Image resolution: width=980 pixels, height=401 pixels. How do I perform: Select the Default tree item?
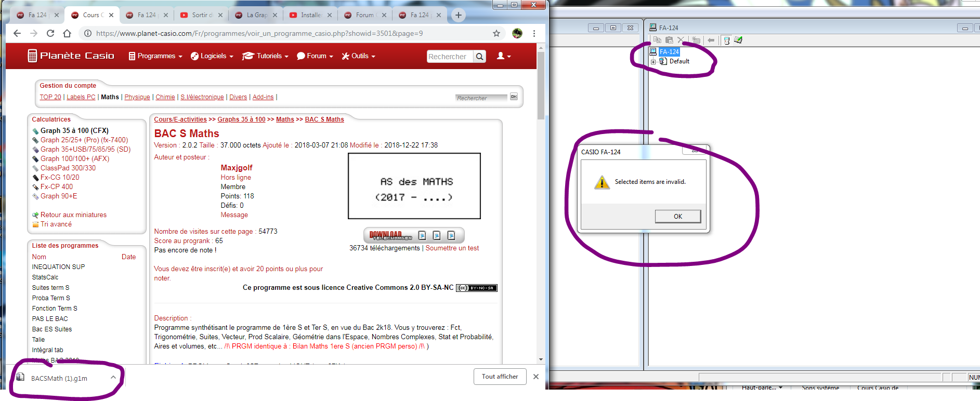(x=679, y=61)
